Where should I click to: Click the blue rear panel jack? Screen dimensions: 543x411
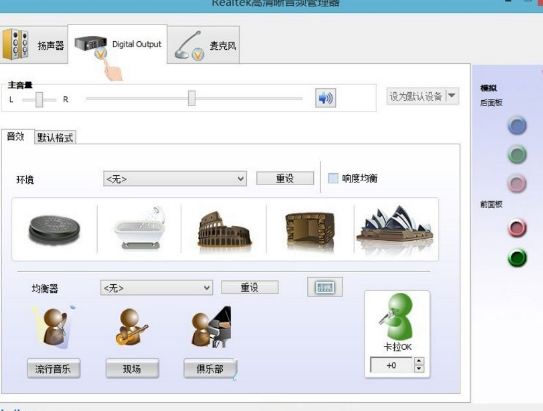517,125
